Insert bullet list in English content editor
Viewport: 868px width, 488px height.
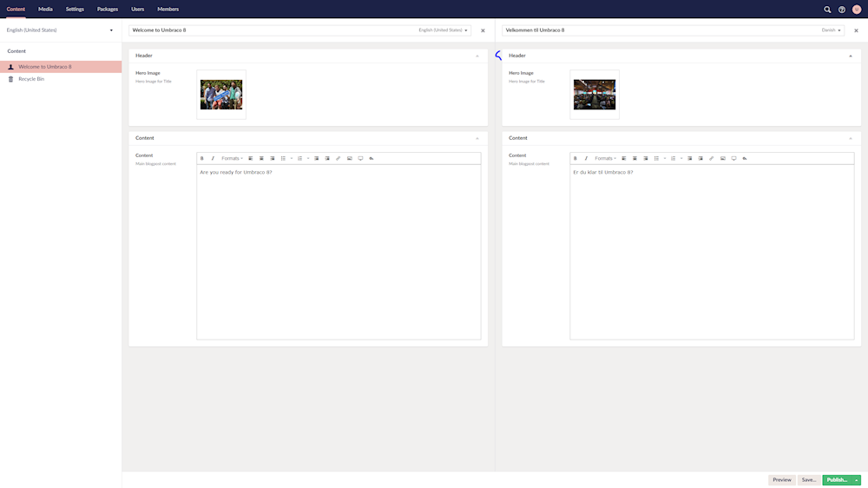click(x=284, y=158)
